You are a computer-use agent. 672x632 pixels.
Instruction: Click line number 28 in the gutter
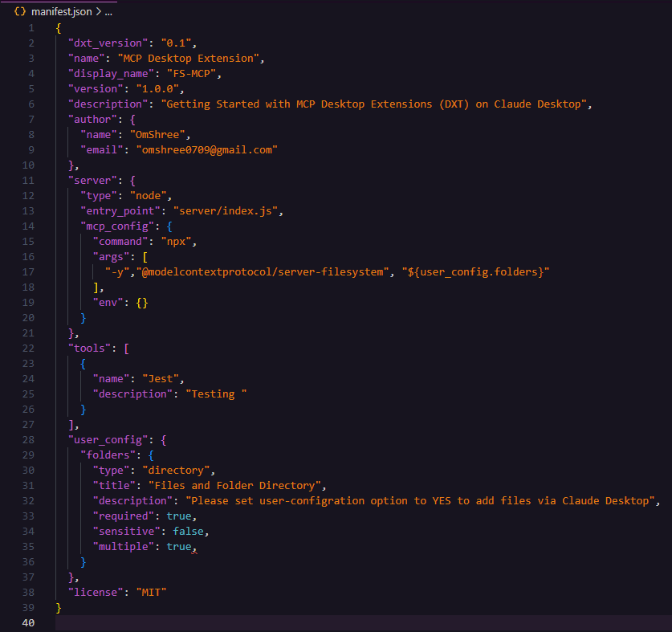click(31, 440)
